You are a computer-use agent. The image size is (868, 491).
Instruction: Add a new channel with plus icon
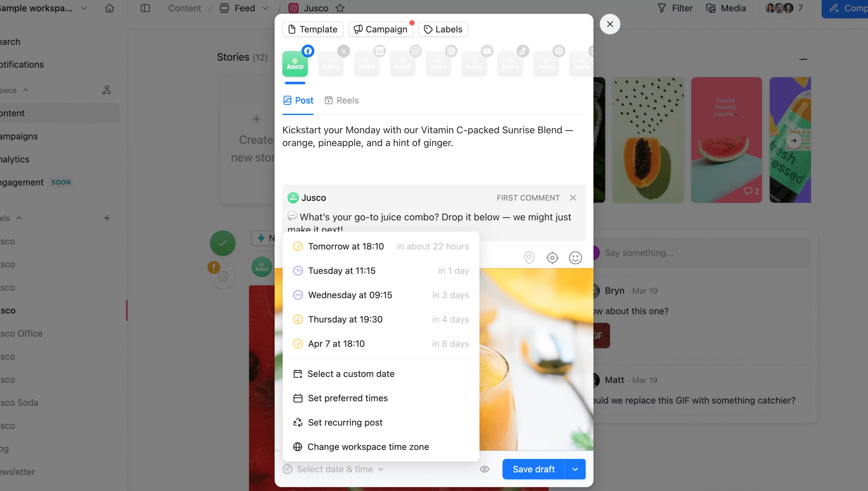(107, 218)
